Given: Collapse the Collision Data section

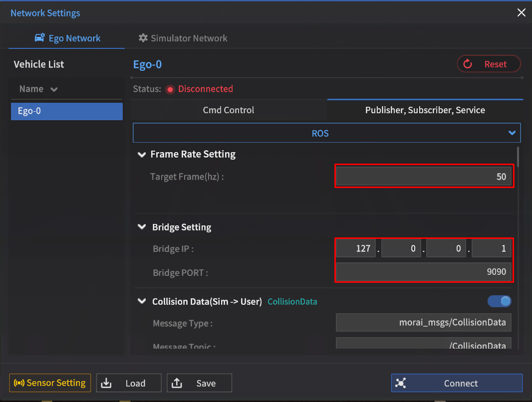Looking at the screenshot, I should point(142,302).
